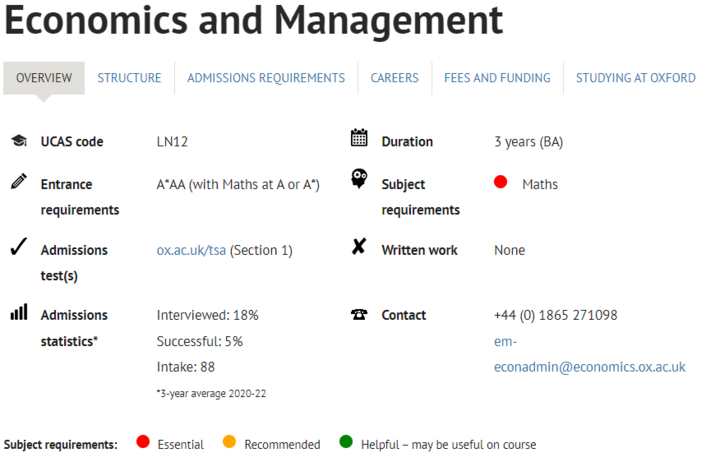
Task: Click the red dot beside Maths
Action: point(501,183)
